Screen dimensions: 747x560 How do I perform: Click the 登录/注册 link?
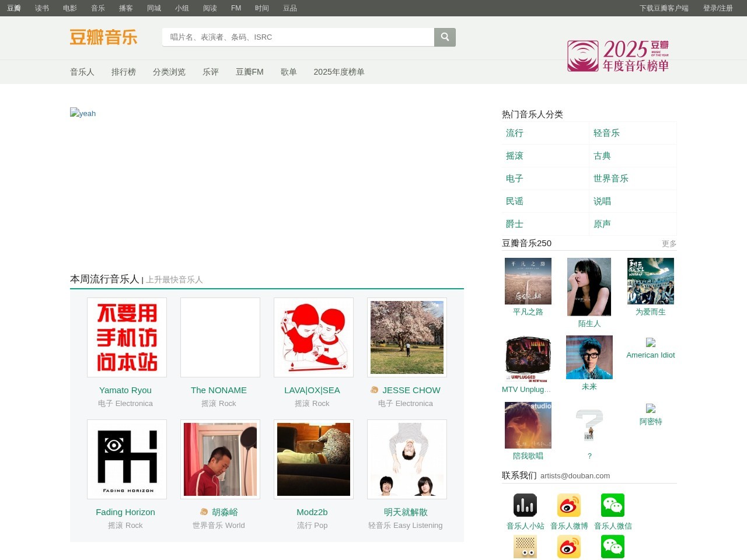click(x=718, y=8)
